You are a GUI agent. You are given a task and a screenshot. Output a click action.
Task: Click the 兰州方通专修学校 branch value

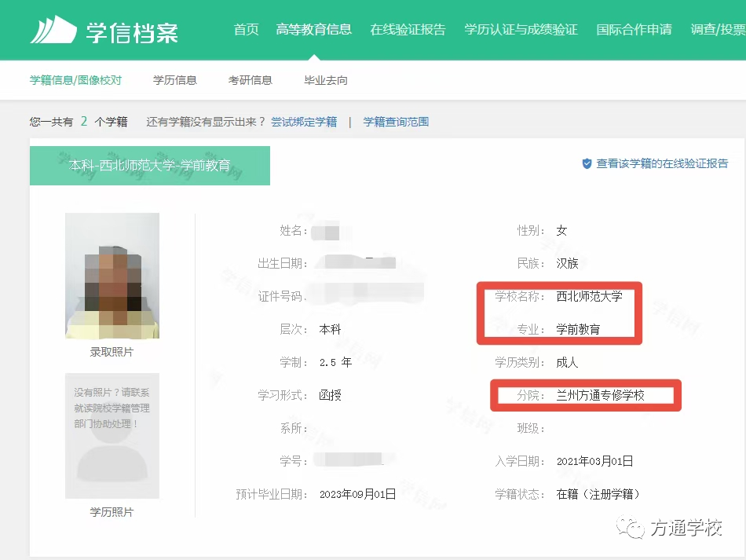600,395
